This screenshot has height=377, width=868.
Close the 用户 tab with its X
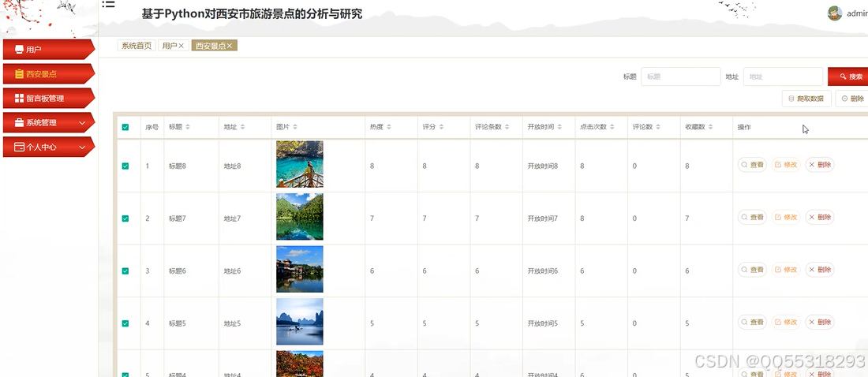(181, 46)
